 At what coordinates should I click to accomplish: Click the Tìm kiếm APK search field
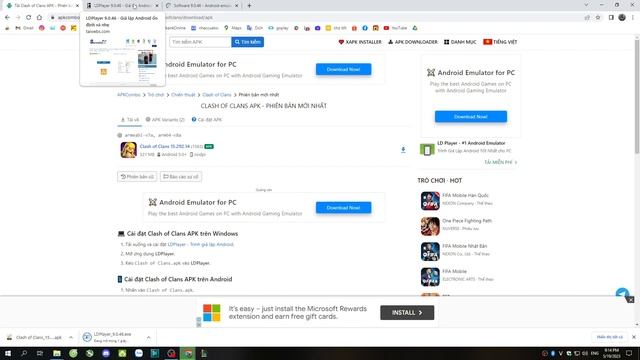tap(200, 42)
